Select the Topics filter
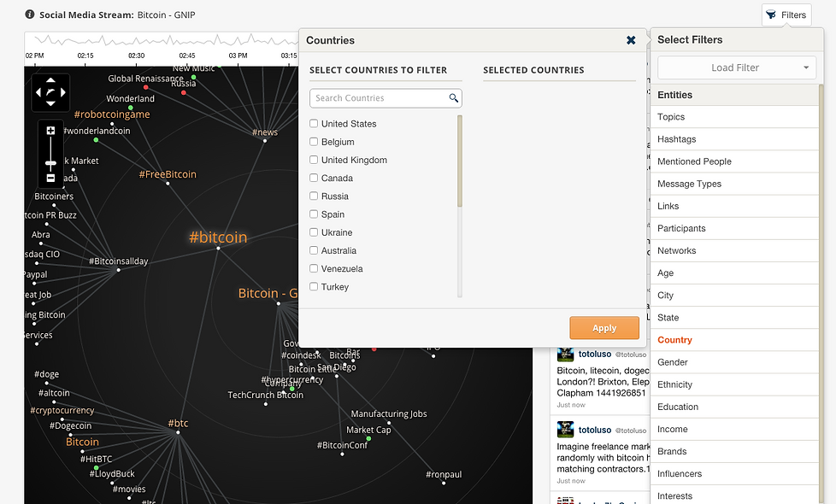This screenshot has width=836, height=504. click(734, 117)
